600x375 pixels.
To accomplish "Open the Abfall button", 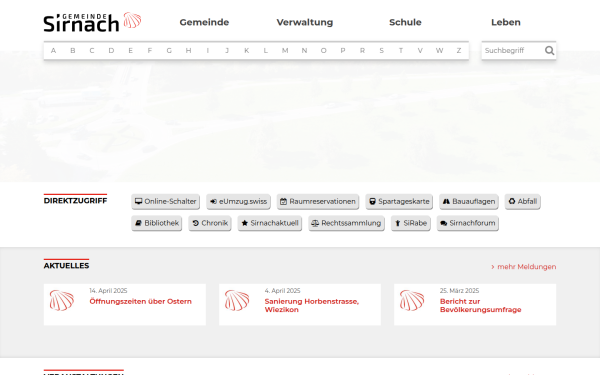I will tap(523, 202).
